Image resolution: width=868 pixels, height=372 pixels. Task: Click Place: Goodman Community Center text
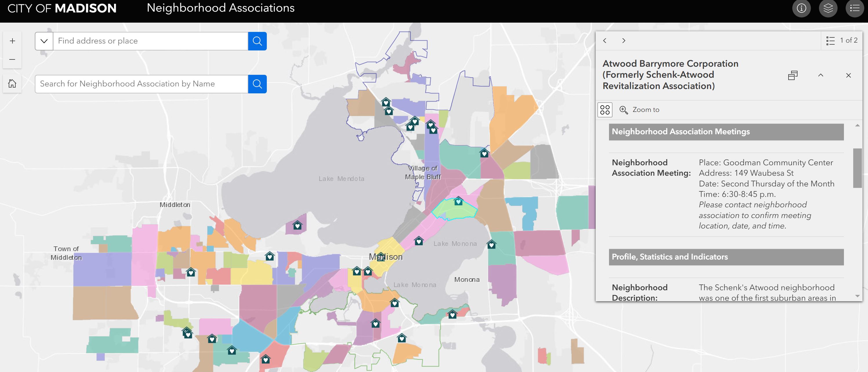pyautogui.click(x=766, y=163)
